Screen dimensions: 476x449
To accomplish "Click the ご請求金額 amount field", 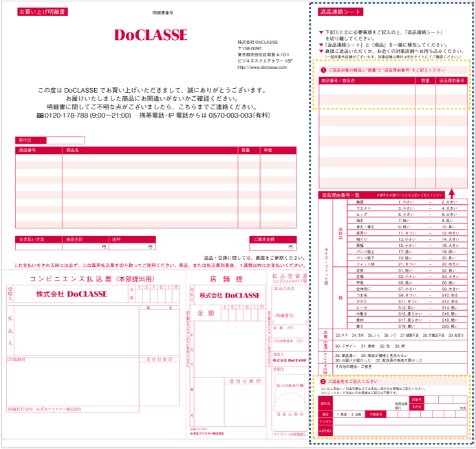I will [x=273, y=247].
